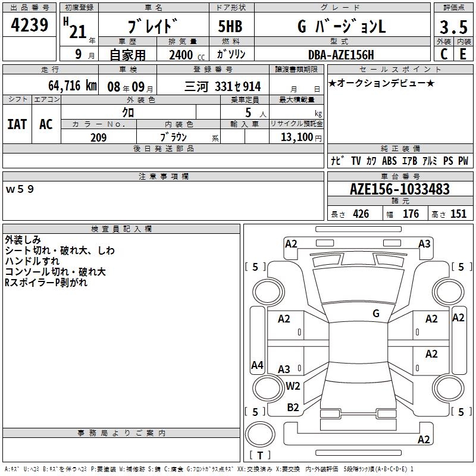Click the sales point ★オークションデビュー★
The height and width of the screenshot is (476, 476).
[381, 83]
